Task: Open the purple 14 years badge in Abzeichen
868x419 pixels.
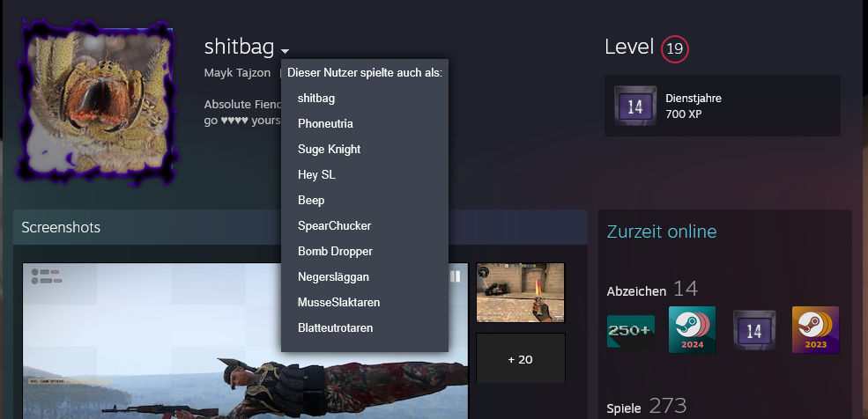Action: coord(754,331)
